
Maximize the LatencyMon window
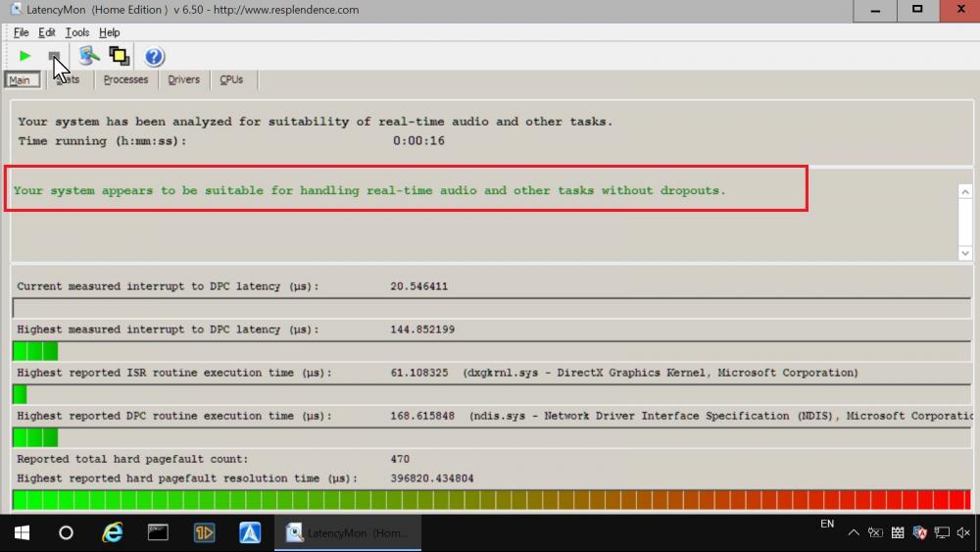(917, 11)
